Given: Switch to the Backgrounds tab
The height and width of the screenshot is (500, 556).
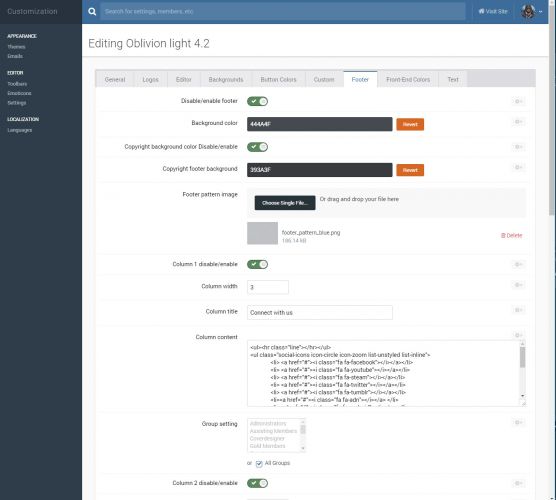Looking at the screenshot, I should pos(226,79).
